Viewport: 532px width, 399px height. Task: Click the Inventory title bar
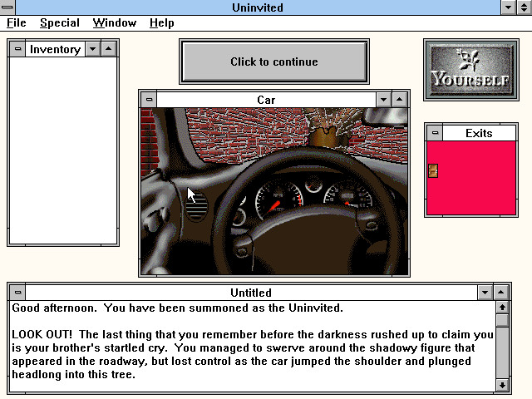pos(56,49)
